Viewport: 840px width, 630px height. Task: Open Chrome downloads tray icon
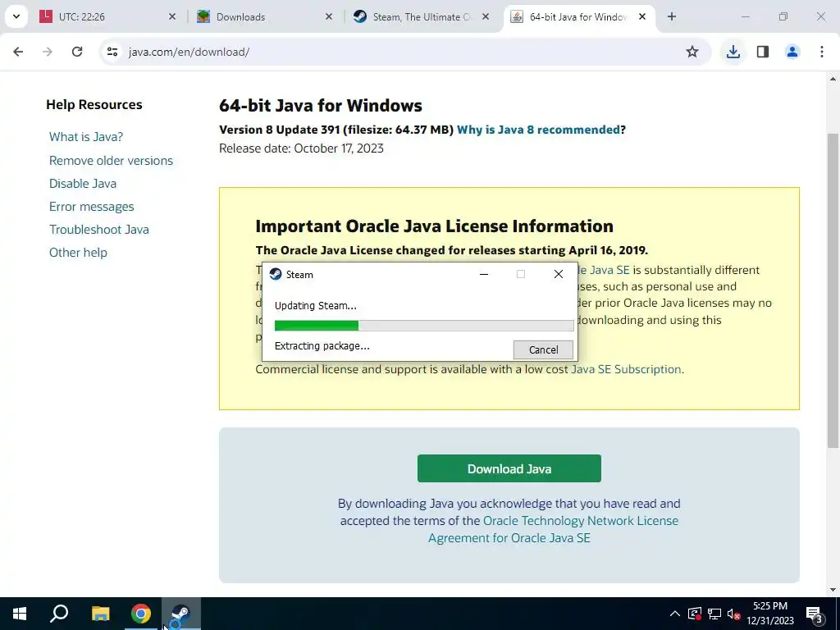tap(733, 52)
